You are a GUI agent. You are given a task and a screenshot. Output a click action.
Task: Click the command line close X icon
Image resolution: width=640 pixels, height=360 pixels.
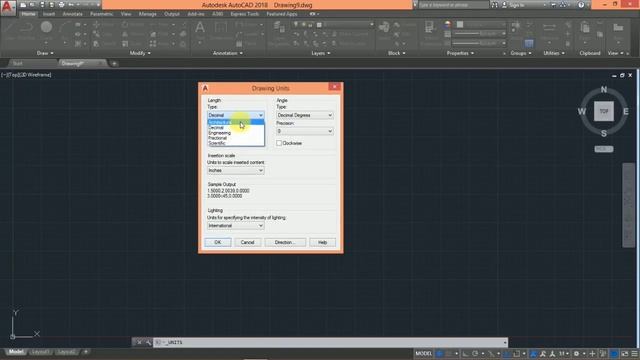click(x=138, y=342)
